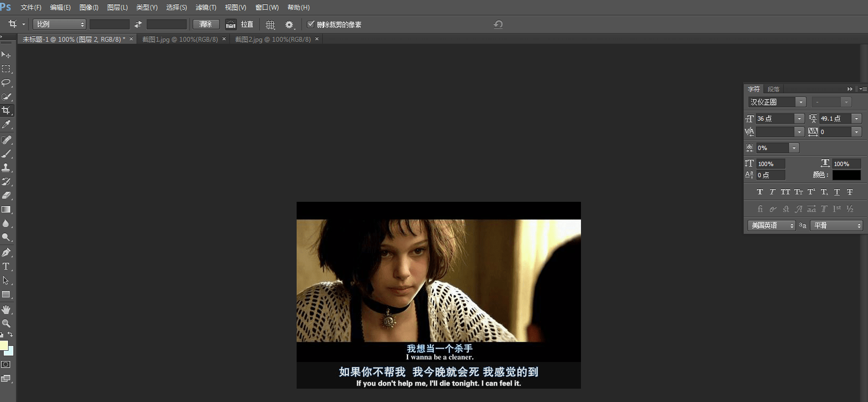Switch to the 截图1.jpg document tab
Image resolution: width=868 pixels, height=402 pixels.
180,40
